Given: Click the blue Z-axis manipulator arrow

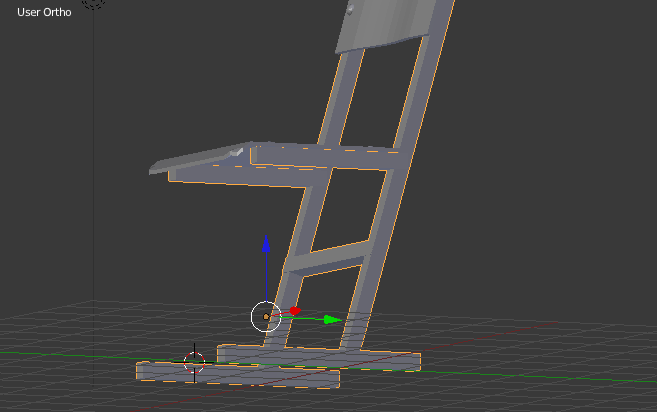Looking at the screenshot, I should [x=266, y=244].
